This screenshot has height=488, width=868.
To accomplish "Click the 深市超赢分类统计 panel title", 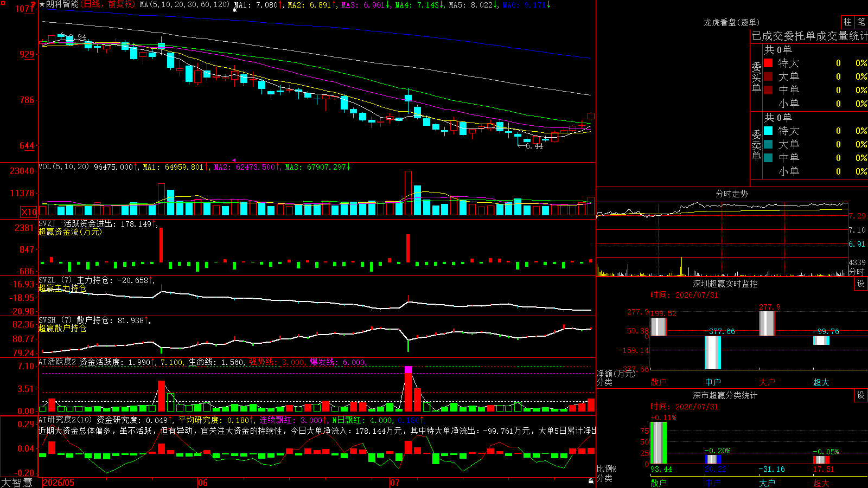I will point(725,395).
